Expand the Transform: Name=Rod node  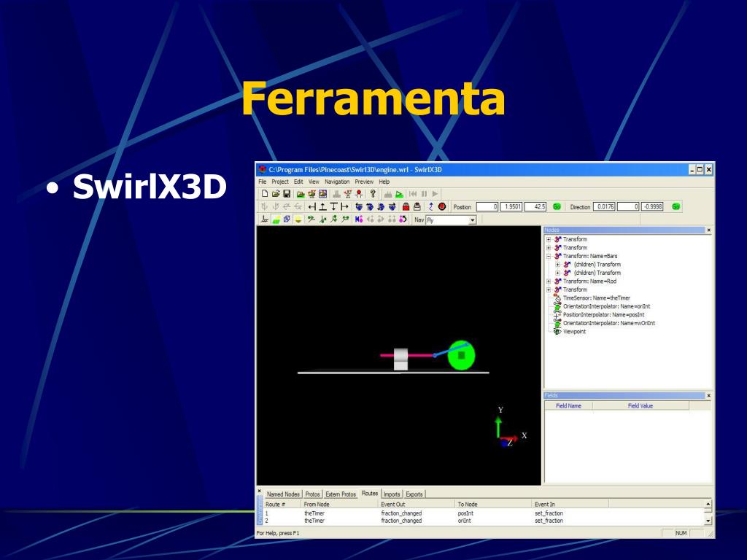click(549, 281)
